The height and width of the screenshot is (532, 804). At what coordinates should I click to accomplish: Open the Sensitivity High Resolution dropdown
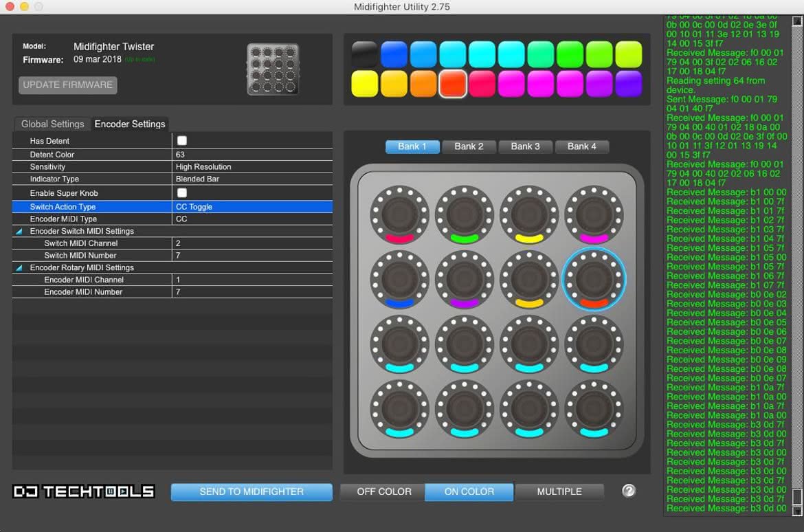pyautogui.click(x=252, y=167)
